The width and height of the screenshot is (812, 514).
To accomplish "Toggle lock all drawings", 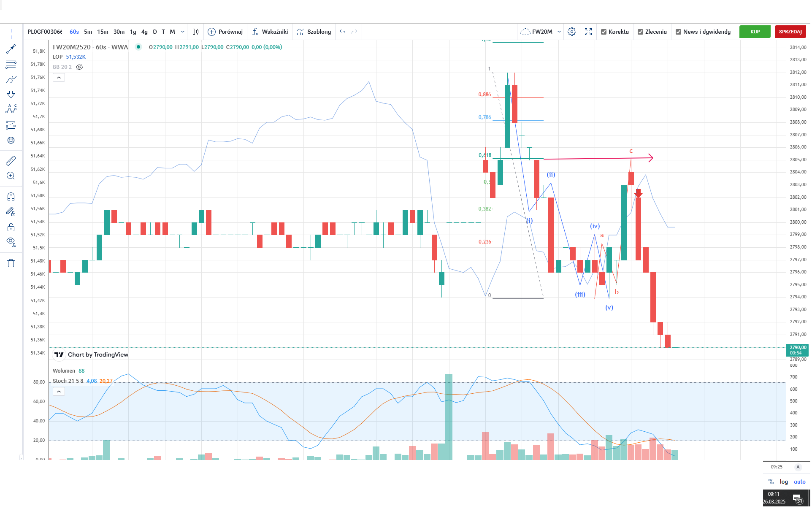I will [x=11, y=227].
